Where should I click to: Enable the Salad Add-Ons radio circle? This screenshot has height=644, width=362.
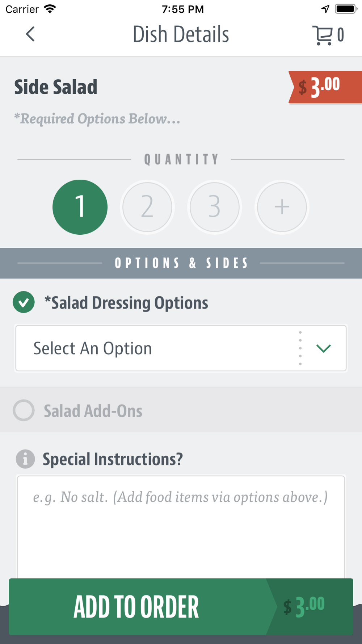pos(24,410)
